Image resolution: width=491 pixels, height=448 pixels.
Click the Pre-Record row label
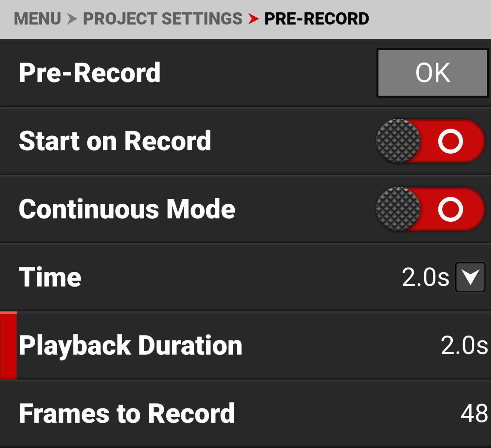pos(89,73)
